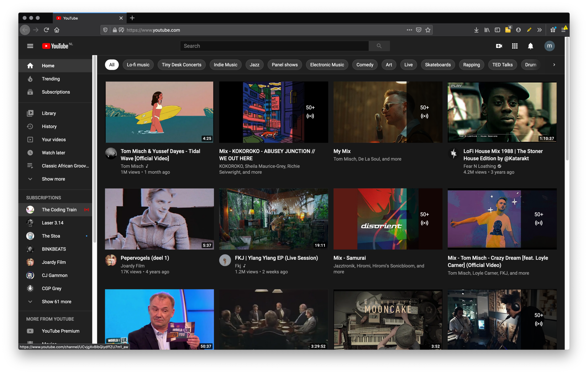Expand Show more in the library section
The width and height of the screenshot is (588, 374).
click(53, 179)
